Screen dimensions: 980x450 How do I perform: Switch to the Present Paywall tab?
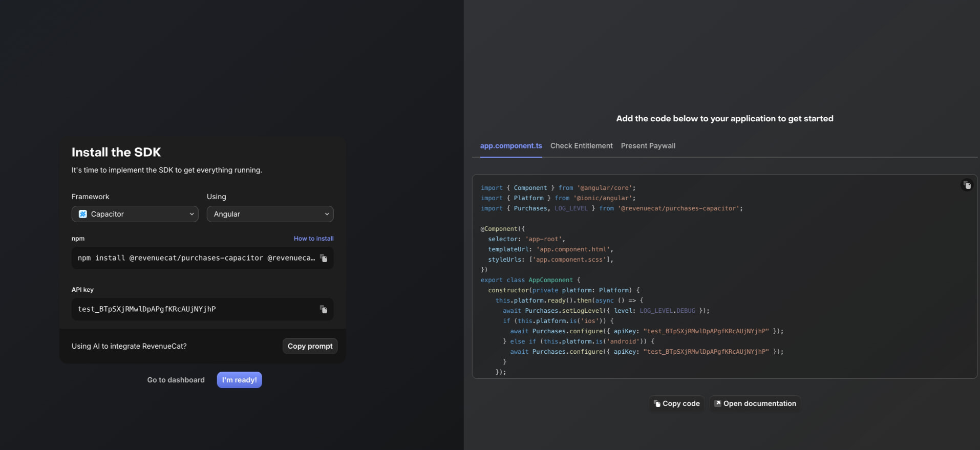[x=648, y=146]
